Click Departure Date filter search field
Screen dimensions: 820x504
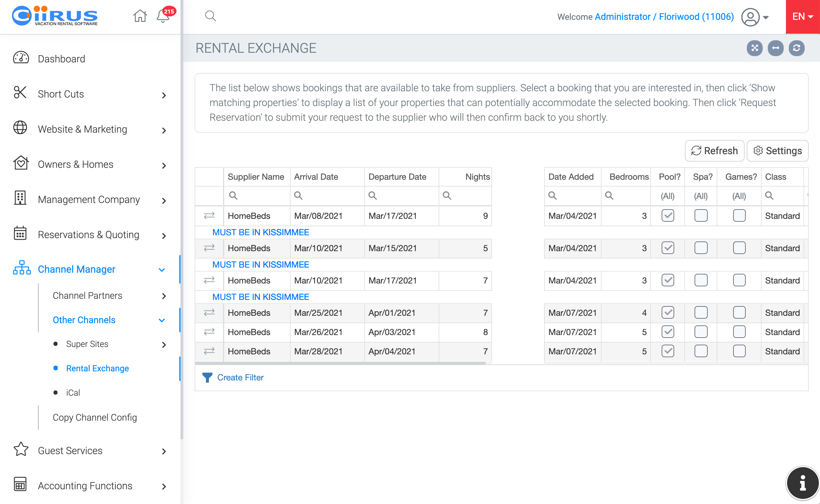(402, 196)
